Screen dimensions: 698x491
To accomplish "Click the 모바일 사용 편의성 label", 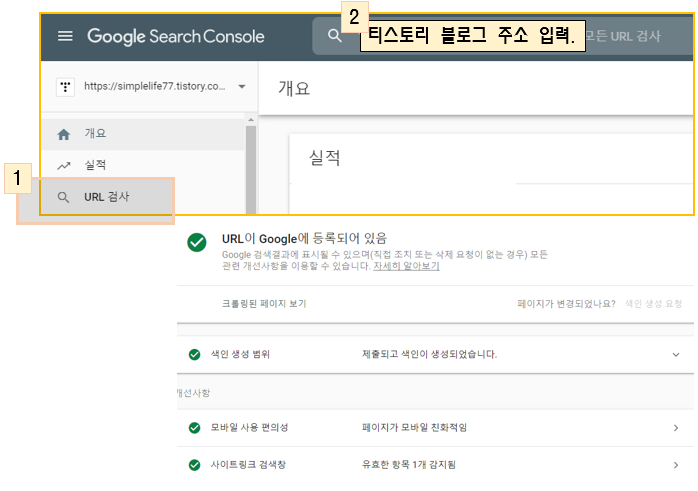I will [x=249, y=427].
